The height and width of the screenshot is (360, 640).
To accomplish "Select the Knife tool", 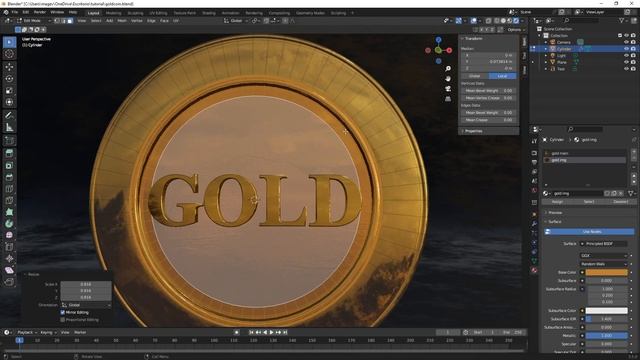I will (x=9, y=200).
